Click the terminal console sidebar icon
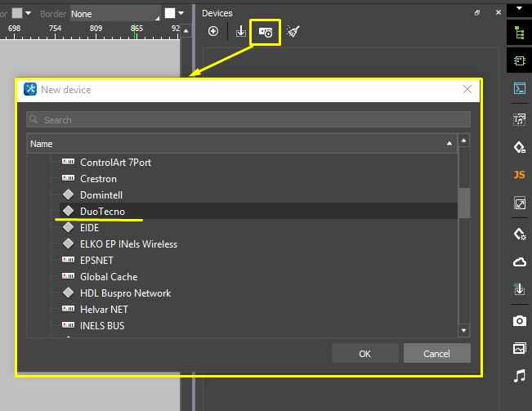The height and width of the screenshot is (411, 532). pos(519,89)
